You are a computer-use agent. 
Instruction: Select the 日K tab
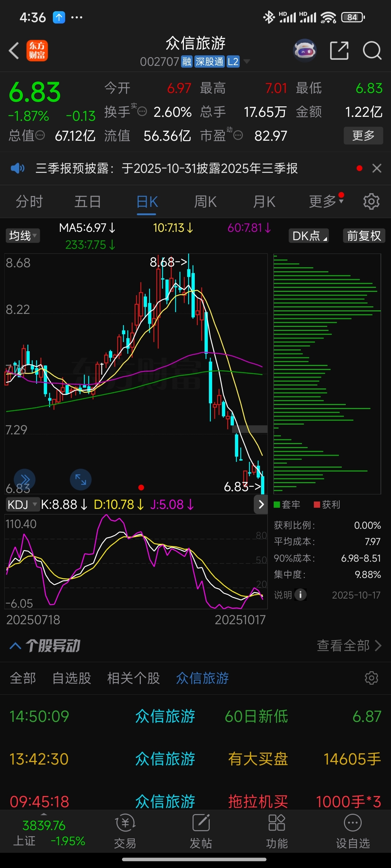click(x=147, y=201)
